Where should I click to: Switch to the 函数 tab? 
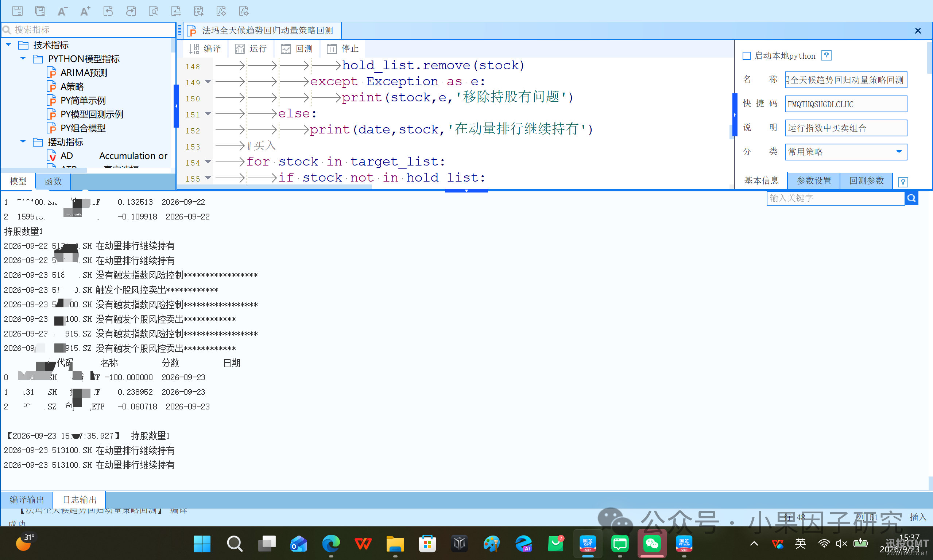pyautogui.click(x=53, y=181)
